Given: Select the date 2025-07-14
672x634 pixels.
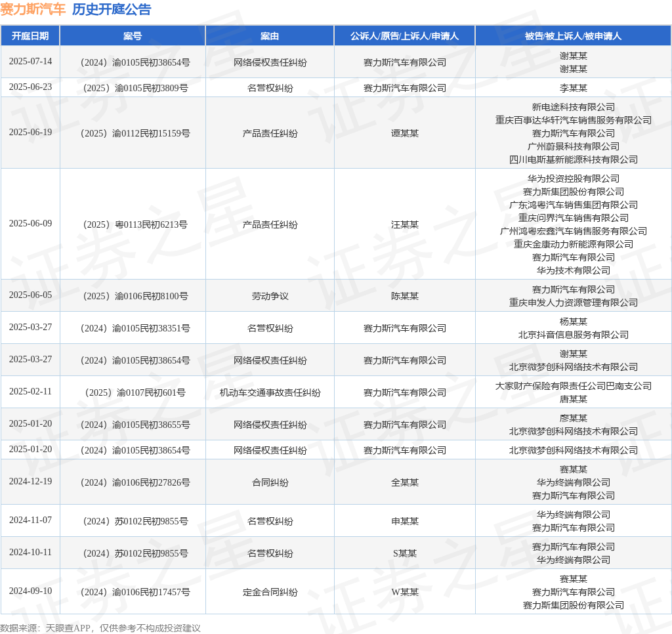Looking at the screenshot, I should 30,61.
